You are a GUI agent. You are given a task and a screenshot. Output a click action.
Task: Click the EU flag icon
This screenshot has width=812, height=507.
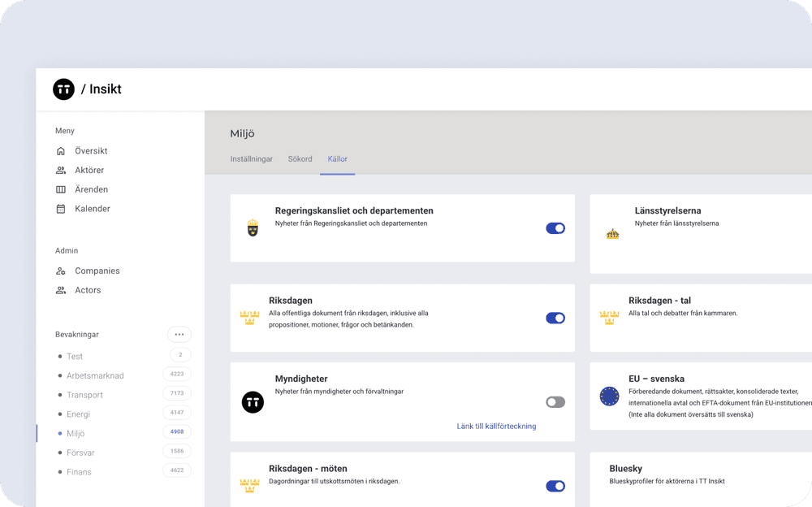click(x=609, y=396)
